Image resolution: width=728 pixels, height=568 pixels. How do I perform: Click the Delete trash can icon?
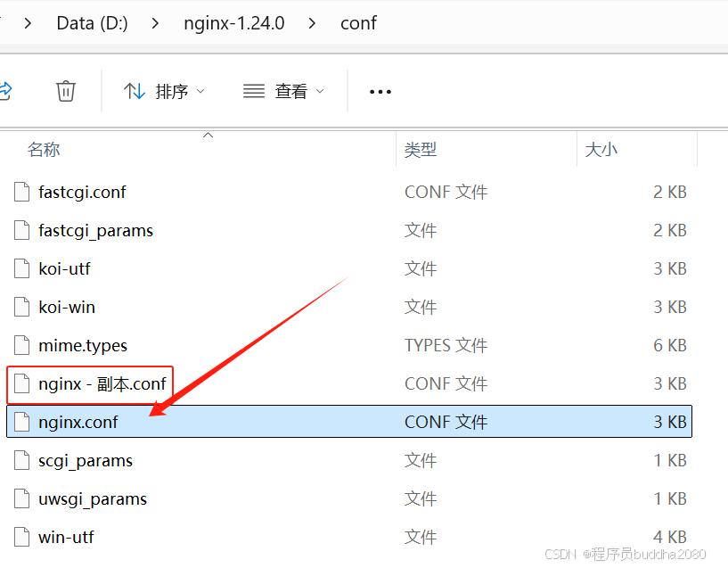(x=65, y=91)
